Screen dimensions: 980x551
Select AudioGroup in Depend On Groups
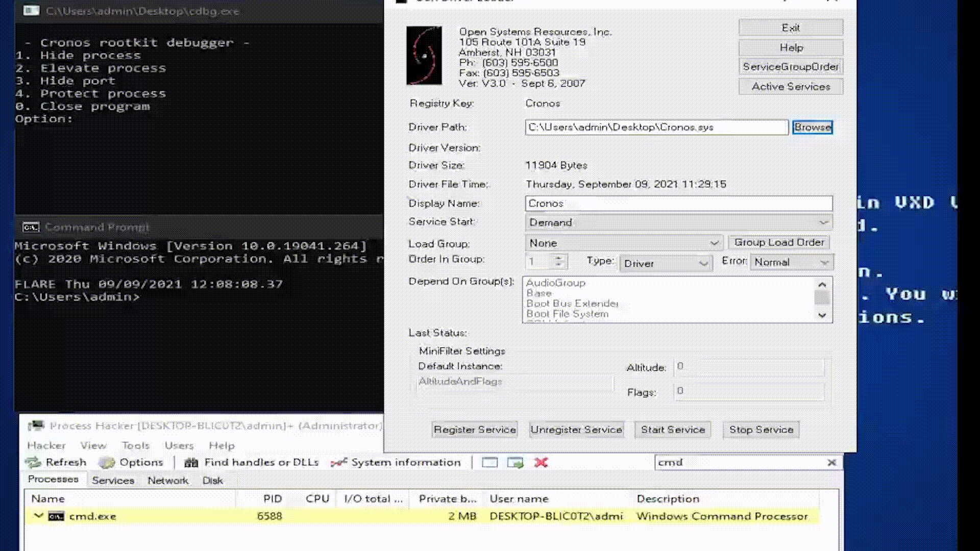pos(556,283)
